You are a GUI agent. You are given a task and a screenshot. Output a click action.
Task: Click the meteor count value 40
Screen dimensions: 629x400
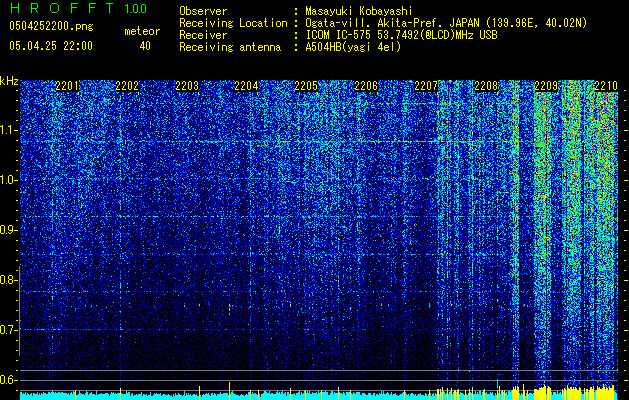(x=145, y=46)
